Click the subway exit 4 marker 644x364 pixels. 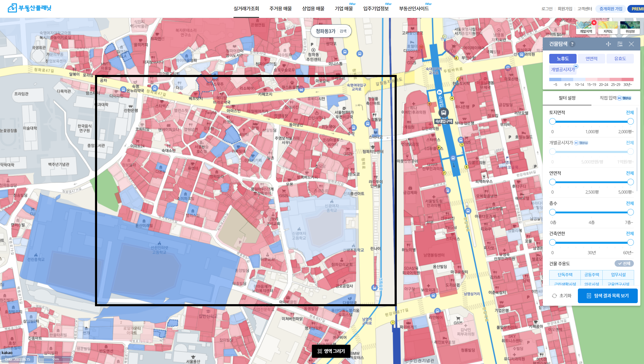[x=452, y=98]
